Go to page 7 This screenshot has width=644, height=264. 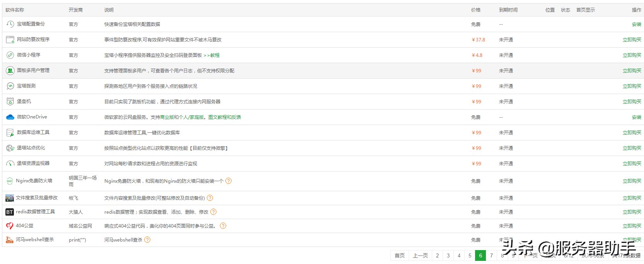click(491, 255)
